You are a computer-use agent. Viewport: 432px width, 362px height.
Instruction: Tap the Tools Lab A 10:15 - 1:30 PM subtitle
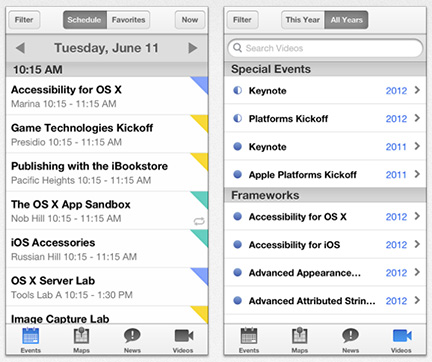click(72, 295)
